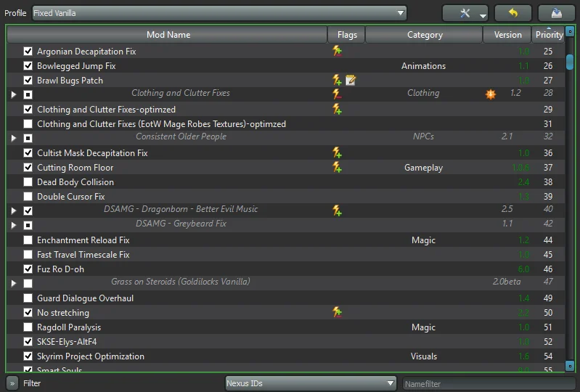Enable Enchantment Reload Fix

tap(28, 240)
